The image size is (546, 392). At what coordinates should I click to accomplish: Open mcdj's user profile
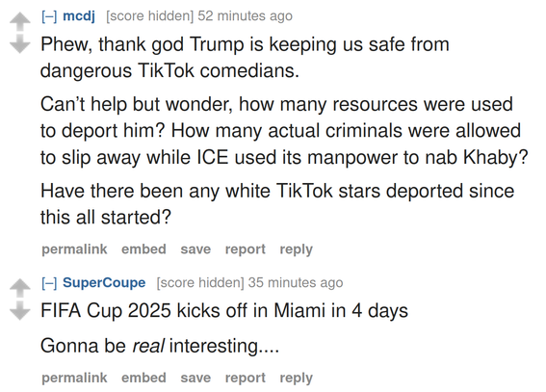click(x=79, y=16)
